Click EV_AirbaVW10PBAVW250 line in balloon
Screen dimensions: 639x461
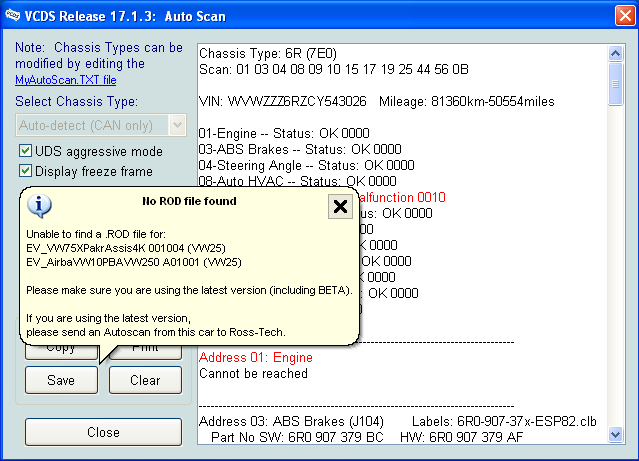(134, 262)
